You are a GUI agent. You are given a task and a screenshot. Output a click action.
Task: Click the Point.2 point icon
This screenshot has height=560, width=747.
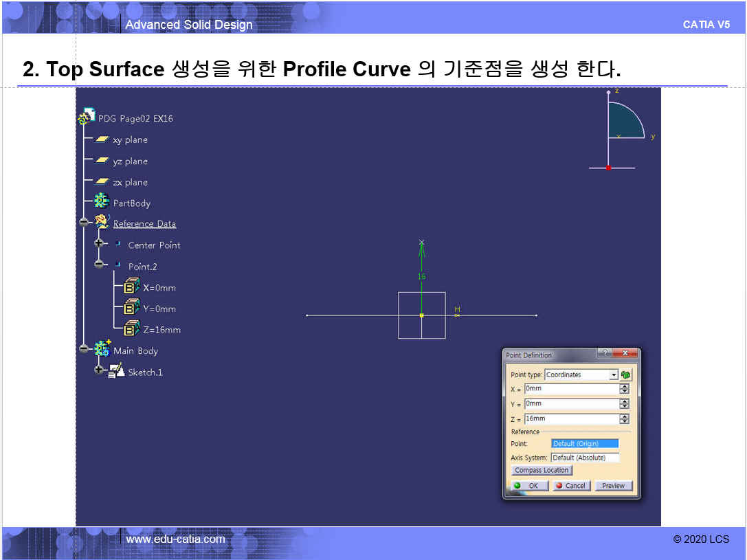click(x=118, y=265)
